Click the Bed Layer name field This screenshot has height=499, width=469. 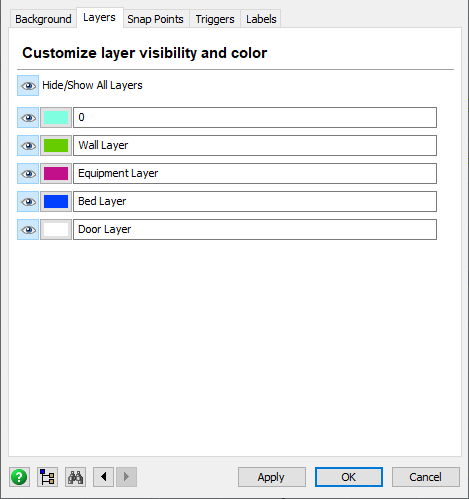pyautogui.click(x=255, y=201)
